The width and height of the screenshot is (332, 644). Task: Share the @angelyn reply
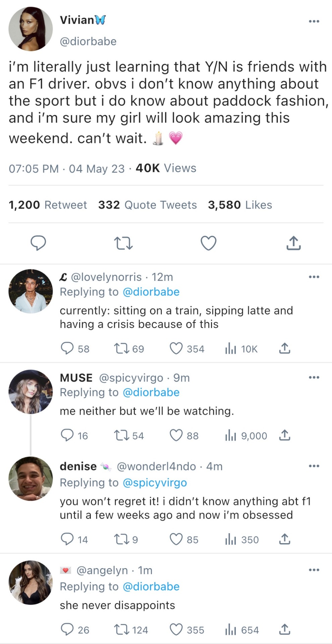coord(284,630)
